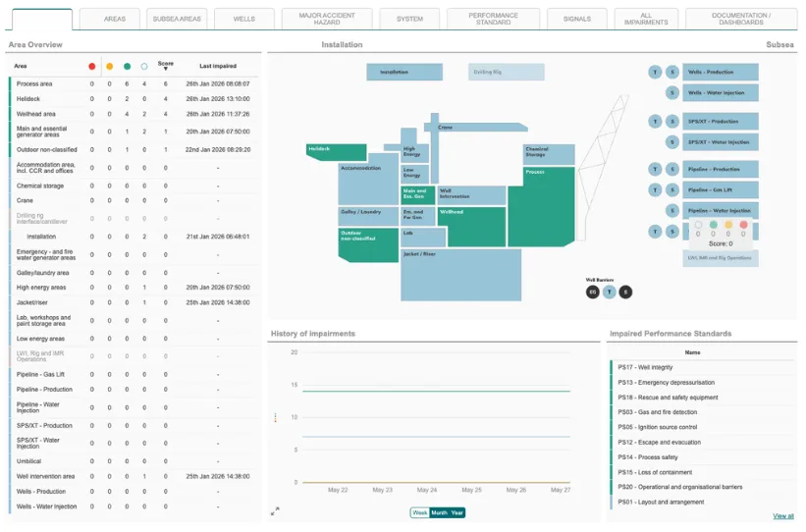This screenshot has height=532, width=806.
Task: Expand the History of impairments chart
Action: click(x=275, y=511)
